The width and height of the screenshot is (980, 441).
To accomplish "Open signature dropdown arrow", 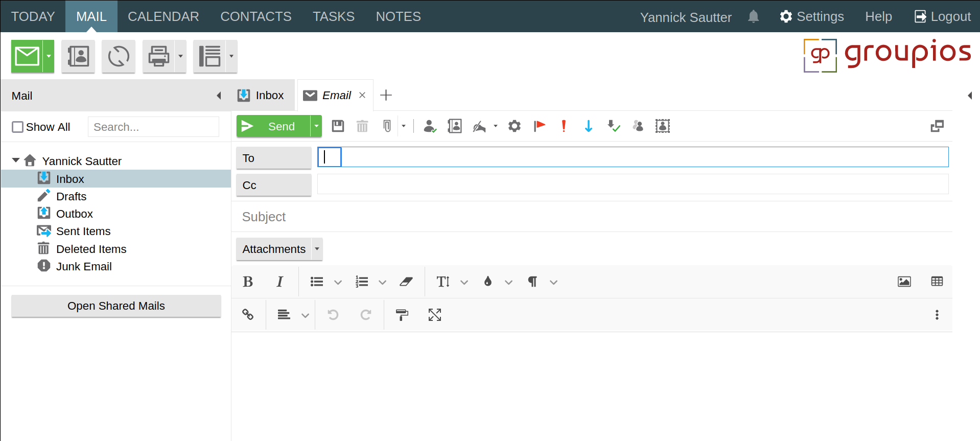I will (496, 126).
